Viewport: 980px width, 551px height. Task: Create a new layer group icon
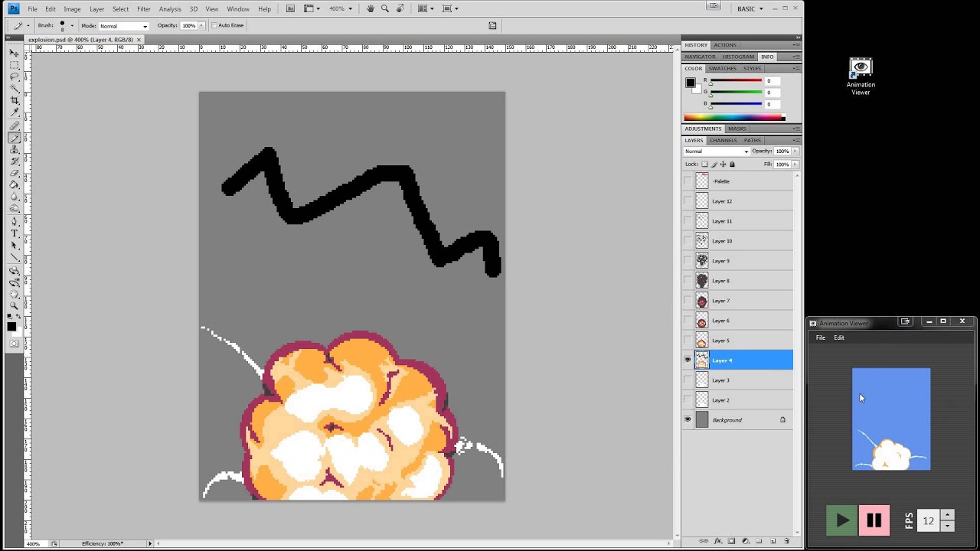(759, 541)
